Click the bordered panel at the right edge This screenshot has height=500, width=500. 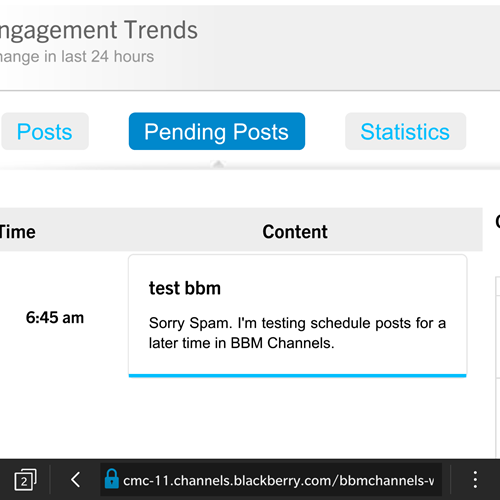click(498, 367)
